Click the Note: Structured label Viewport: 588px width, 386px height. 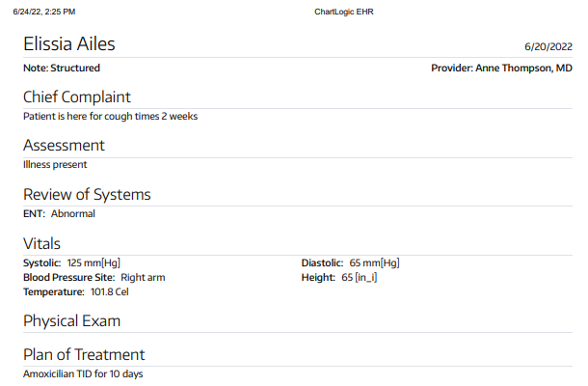[62, 69]
